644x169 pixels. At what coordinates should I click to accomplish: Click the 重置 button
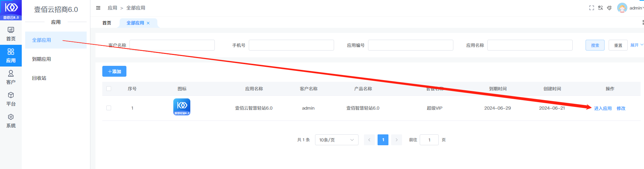(618, 45)
